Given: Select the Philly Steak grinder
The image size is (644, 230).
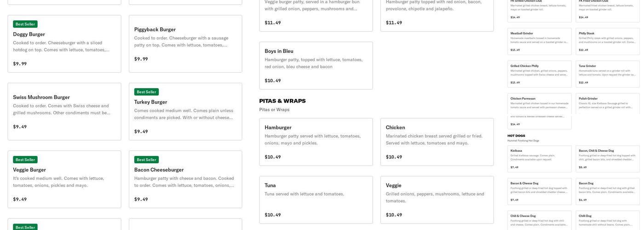Looking at the screenshot, I should pyautogui.click(x=608, y=41).
